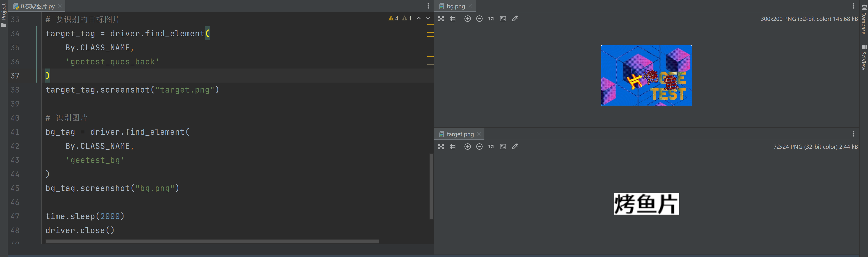Zoom out on target.png image
Viewport: 868px width, 257px height.
click(479, 147)
